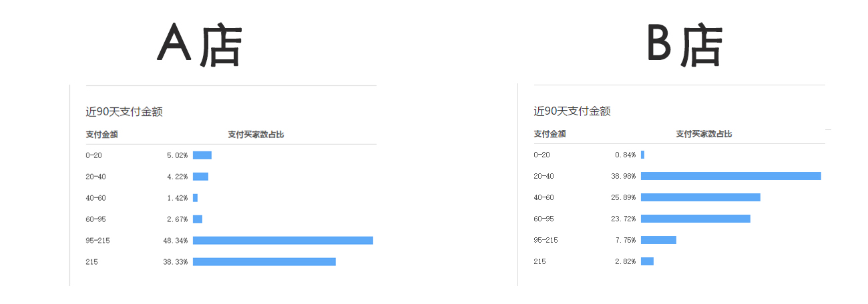Screen dimensions: 868x304
Task: Select the 0-20 row label in B店
Action: pyautogui.click(x=541, y=155)
